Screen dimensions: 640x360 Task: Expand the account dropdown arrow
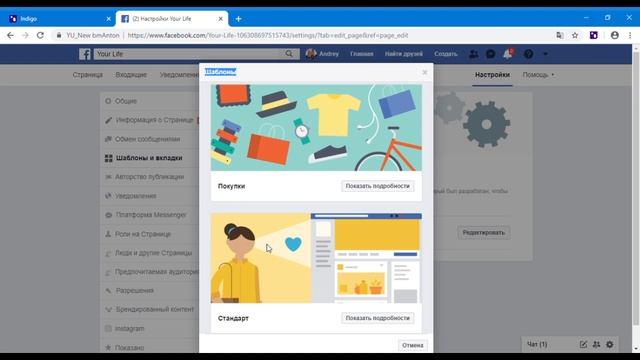coord(546,54)
